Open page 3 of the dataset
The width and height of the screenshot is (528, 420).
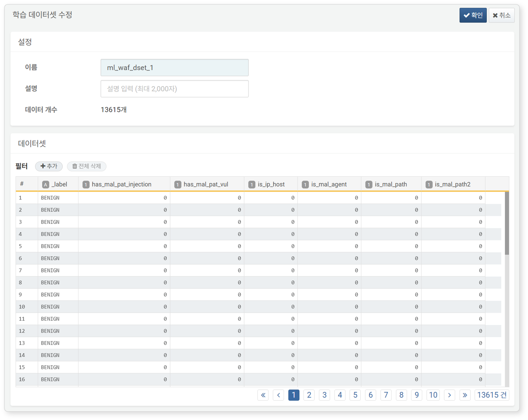pos(324,395)
